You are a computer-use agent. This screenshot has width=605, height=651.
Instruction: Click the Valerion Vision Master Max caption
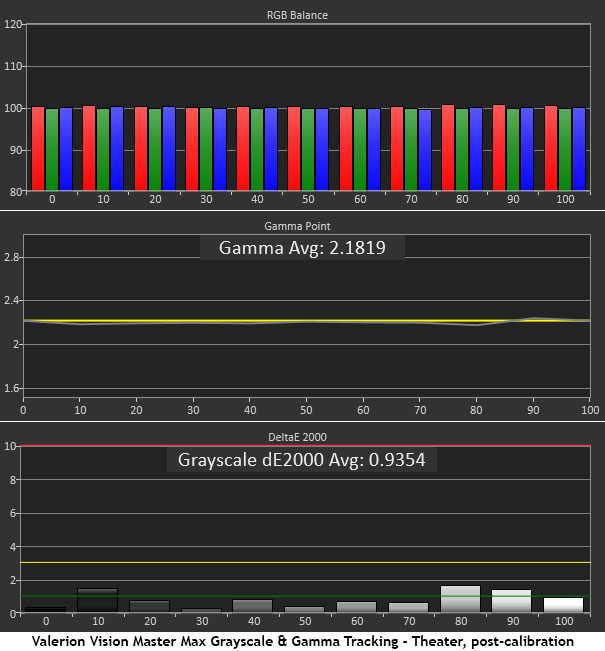pos(303,640)
